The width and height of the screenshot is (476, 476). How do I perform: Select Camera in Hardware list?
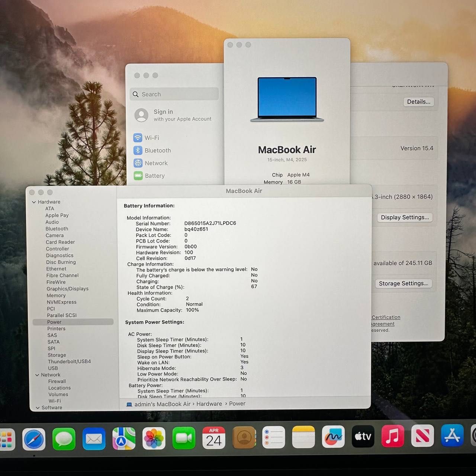click(x=55, y=235)
